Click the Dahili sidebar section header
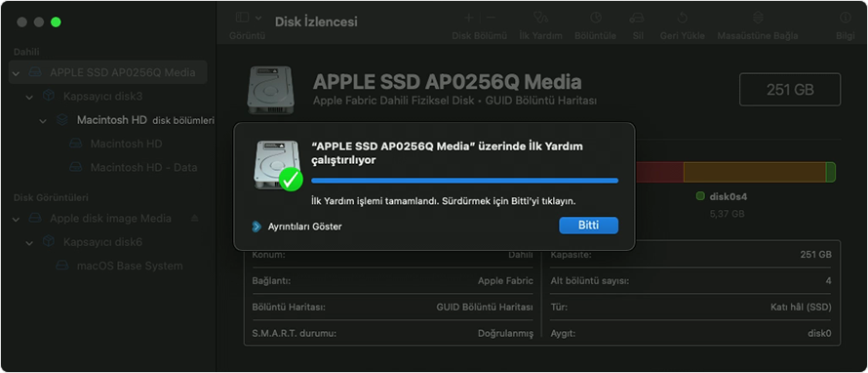Image resolution: width=868 pixels, height=373 pixels. click(26, 51)
